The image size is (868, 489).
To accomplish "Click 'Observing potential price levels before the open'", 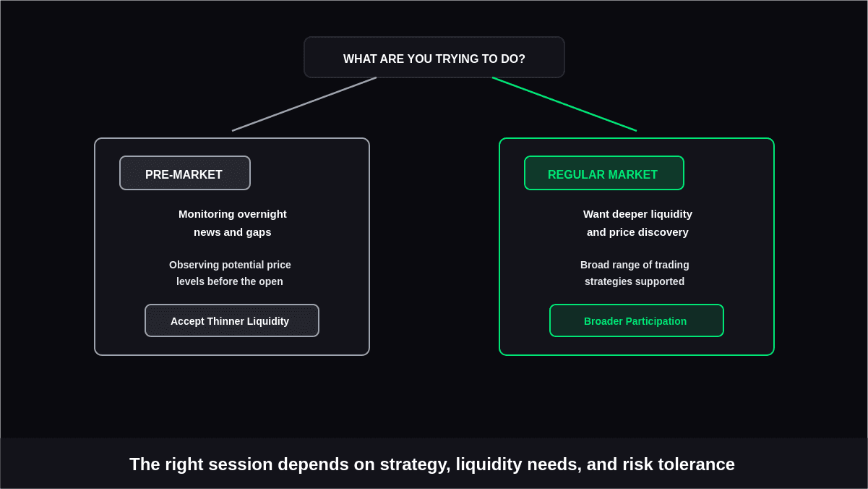I will point(230,273).
